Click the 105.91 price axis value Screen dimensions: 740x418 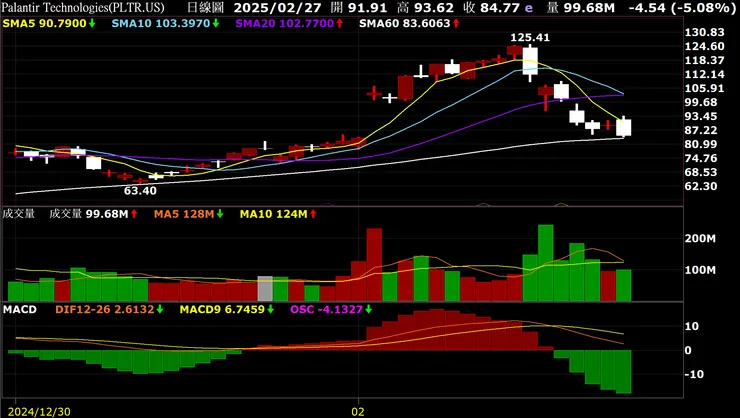click(x=705, y=88)
